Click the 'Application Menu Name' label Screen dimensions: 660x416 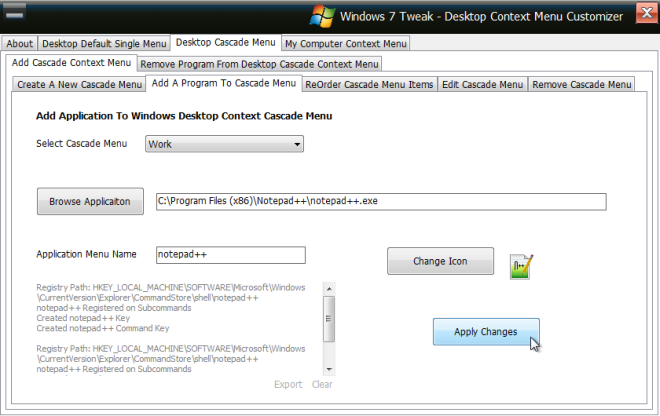coord(86,254)
